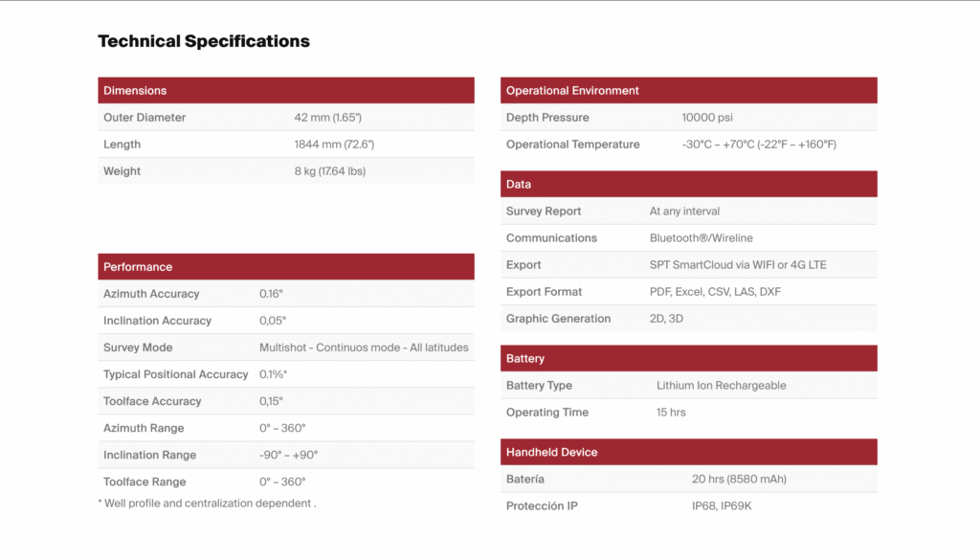Screen dimensions: 980x560
Task: Click the well profile footnote text
Action: [207, 504]
